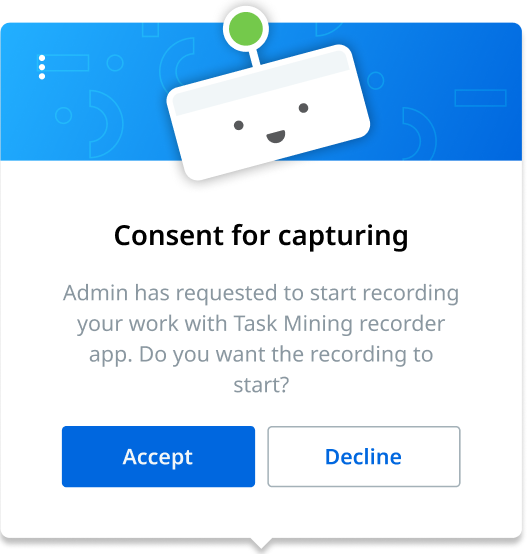Click the outlined circle right of robot
This screenshot has height=554, width=530.
(x=376, y=81)
